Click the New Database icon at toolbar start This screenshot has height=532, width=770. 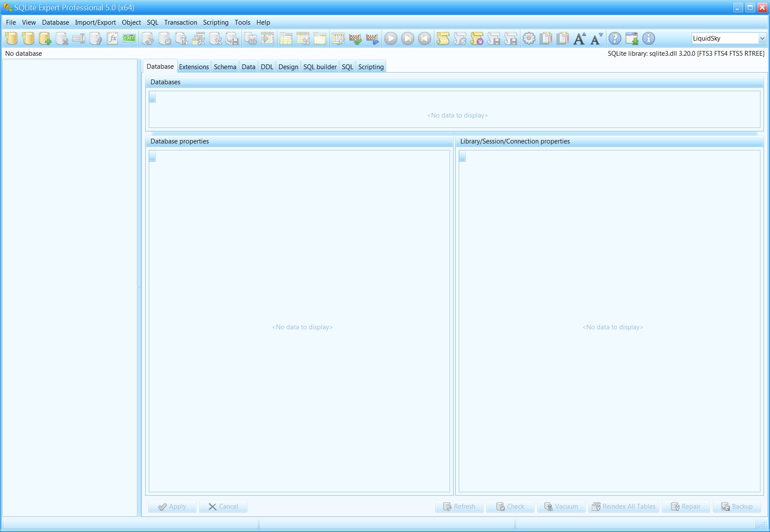11,38
